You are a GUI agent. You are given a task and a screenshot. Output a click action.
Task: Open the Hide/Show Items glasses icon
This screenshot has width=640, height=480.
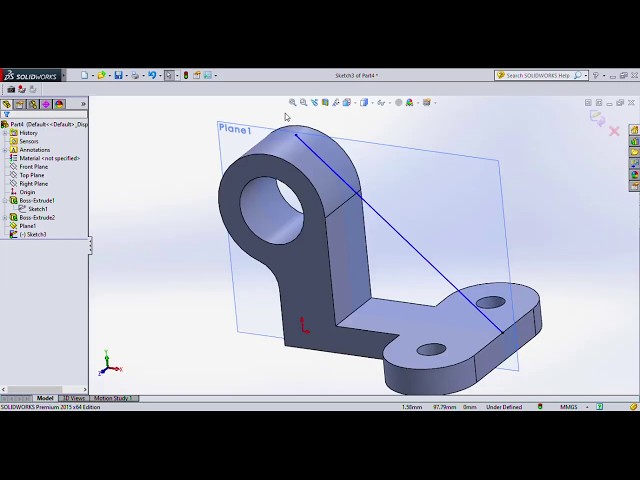coord(381,102)
